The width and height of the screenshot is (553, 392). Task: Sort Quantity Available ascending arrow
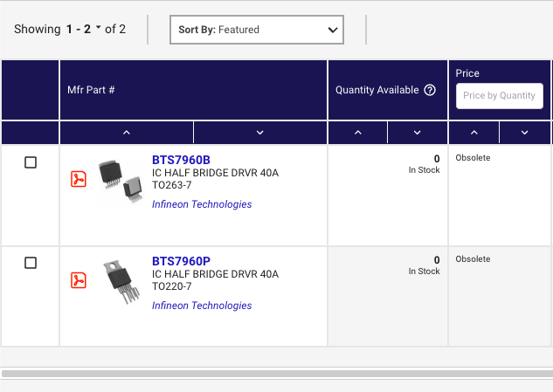point(358,133)
